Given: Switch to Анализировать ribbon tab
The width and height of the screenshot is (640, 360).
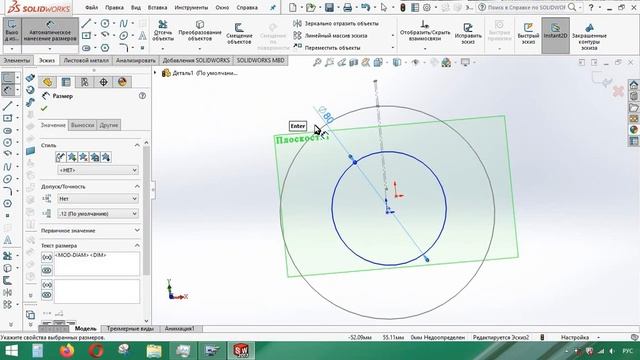Looking at the screenshot, I should (x=136, y=60).
